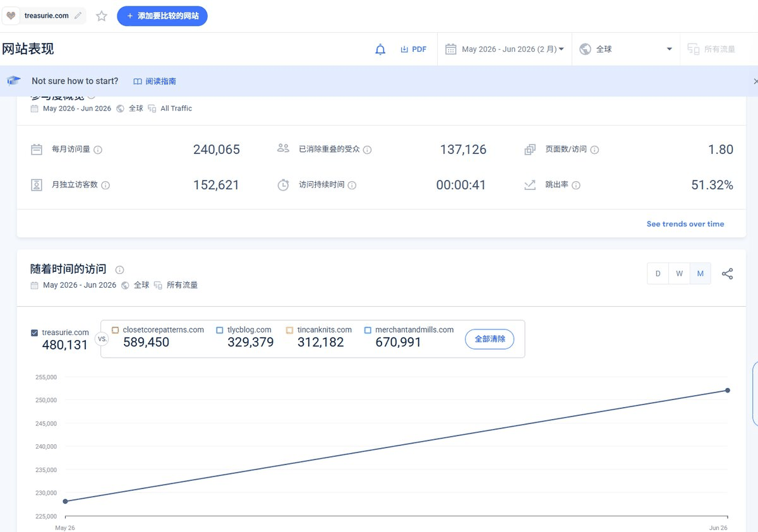Switch chart to weekly W view
Viewport: 758px width, 532px height.
(x=679, y=274)
